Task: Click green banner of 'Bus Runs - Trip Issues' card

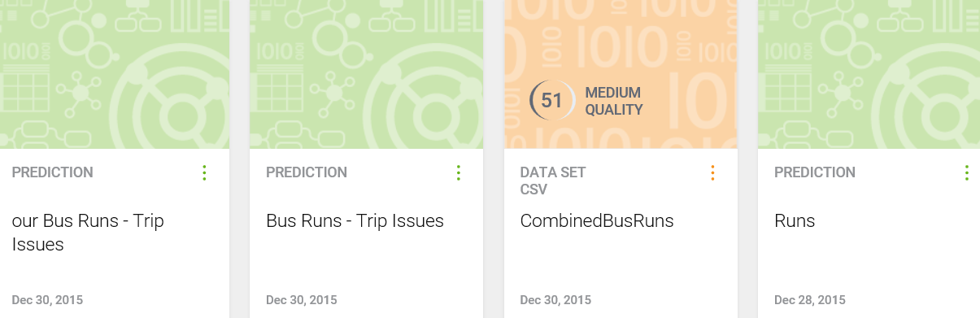Action: click(366, 74)
